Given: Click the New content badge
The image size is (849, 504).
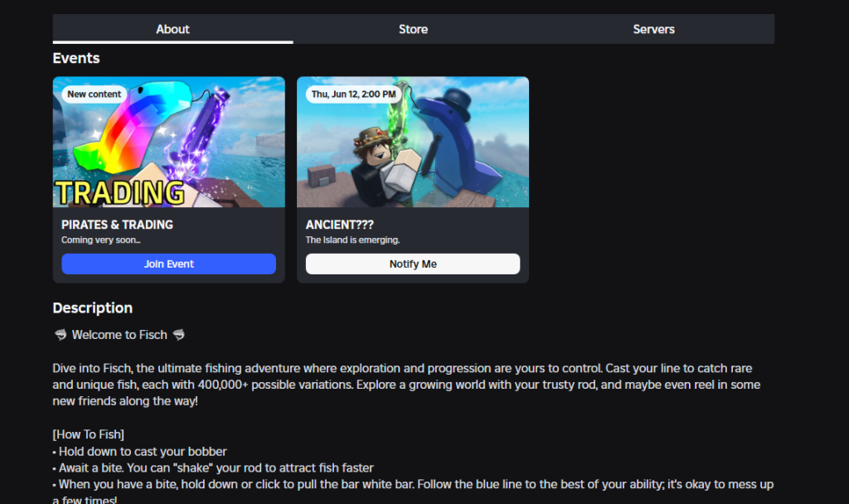Looking at the screenshot, I should pyautogui.click(x=95, y=94).
